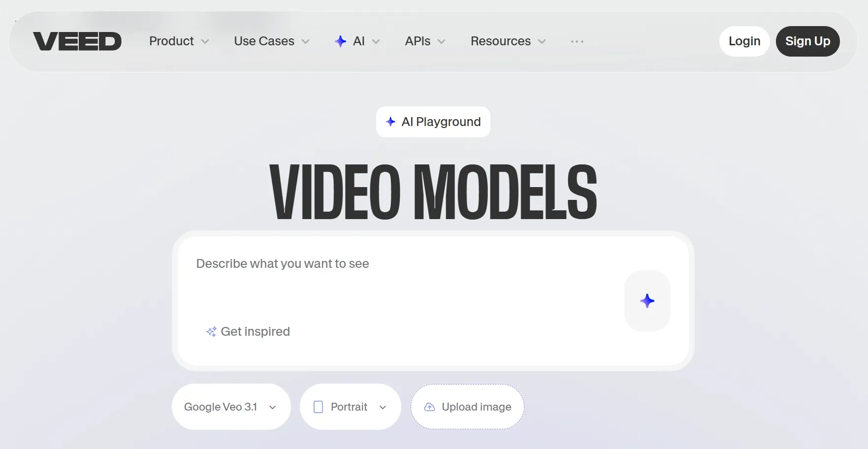This screenshot has width=868, height=449.
Task: Open the Portrait aspect ratio dropdown
Action: 350,407
